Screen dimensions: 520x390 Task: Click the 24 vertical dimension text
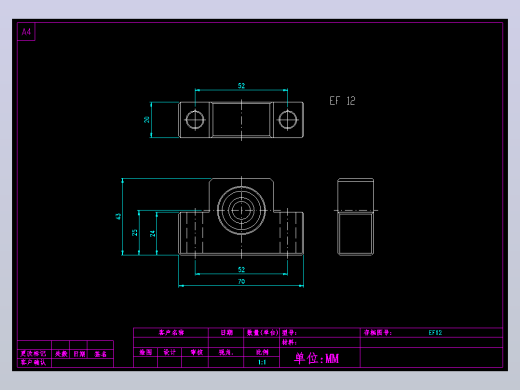pos(152,233)
